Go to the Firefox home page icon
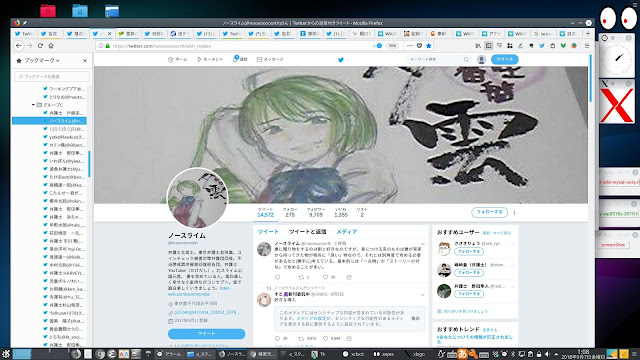Viewport: 640px width, 360px height. (51, 46)
